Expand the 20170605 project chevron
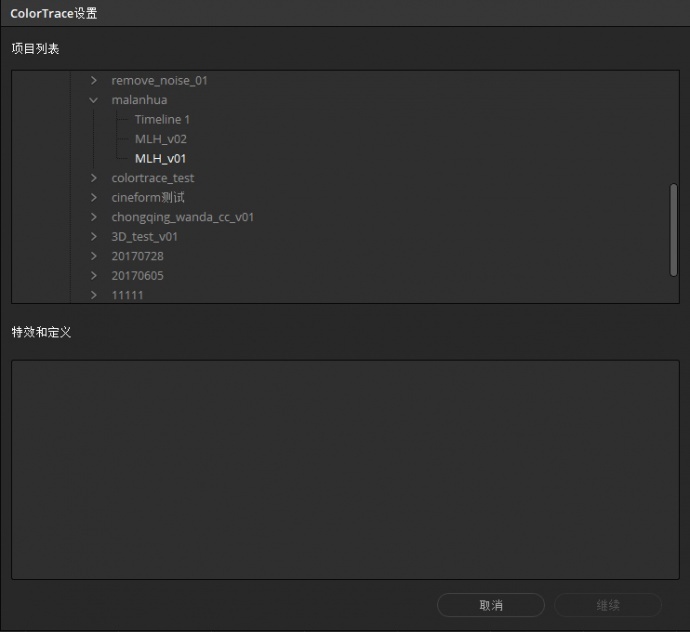690x632 pixels. (93, 276)
